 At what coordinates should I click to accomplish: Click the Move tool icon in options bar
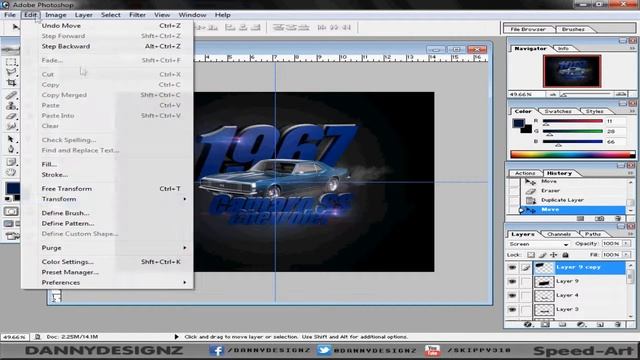tap(16, 27)
